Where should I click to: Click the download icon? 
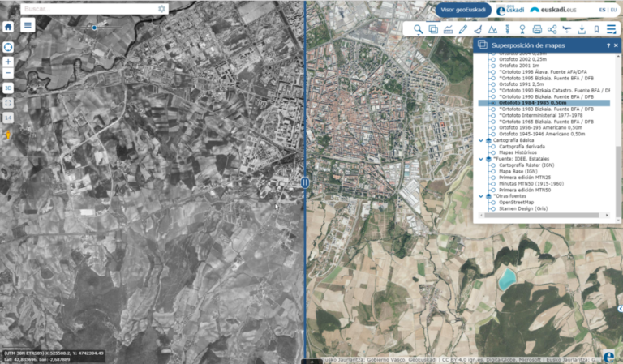(x=582, y=29)
